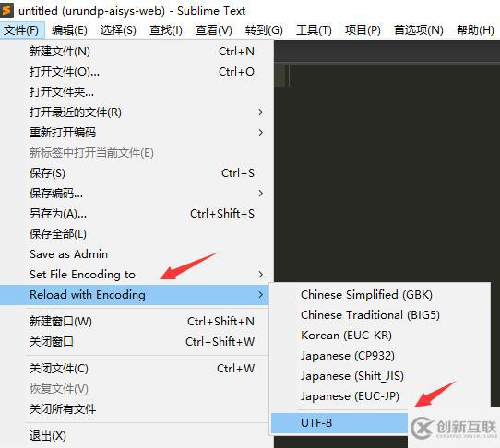
Task: Open the 编辑(E) menu
Action: coord(69,30)
